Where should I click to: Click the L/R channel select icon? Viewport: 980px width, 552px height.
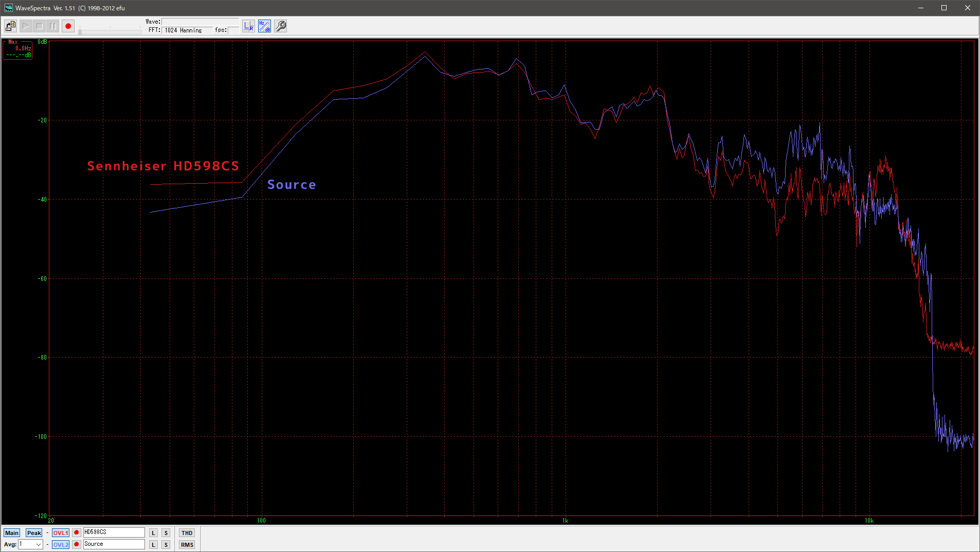248,26
